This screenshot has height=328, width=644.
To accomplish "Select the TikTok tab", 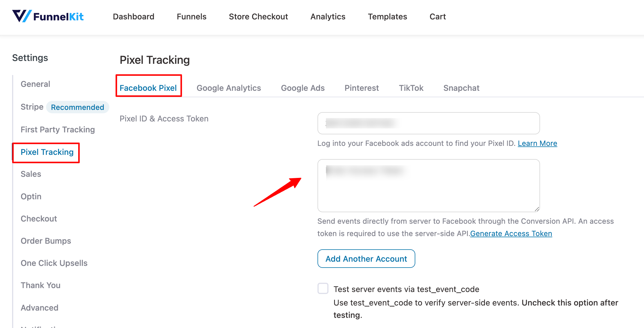I will [x=411, y=88].
